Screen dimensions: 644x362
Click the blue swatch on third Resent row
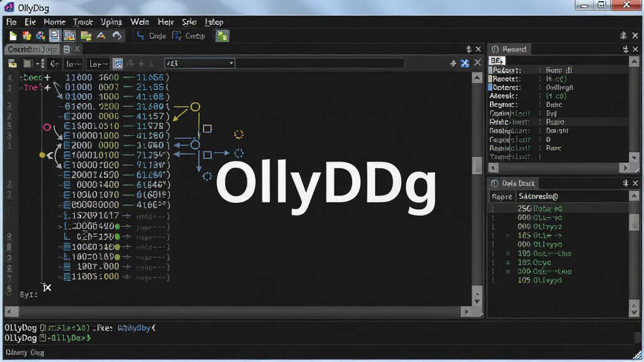pyautogui.click(x=490, y=87)
